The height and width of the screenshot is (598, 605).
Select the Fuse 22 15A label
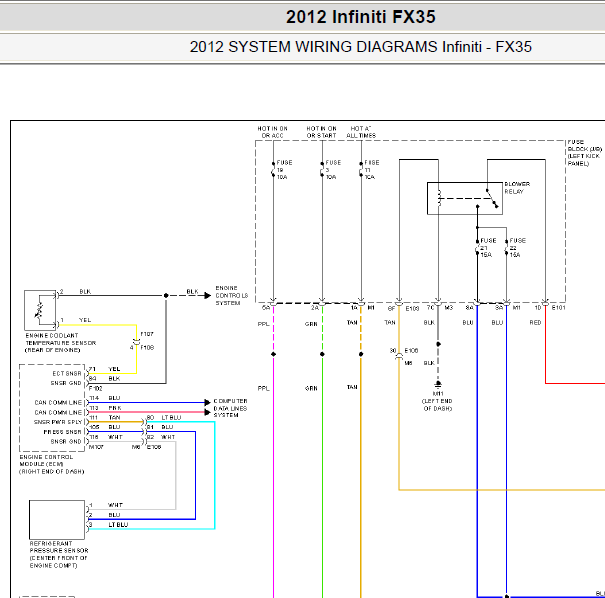[517, 248]
